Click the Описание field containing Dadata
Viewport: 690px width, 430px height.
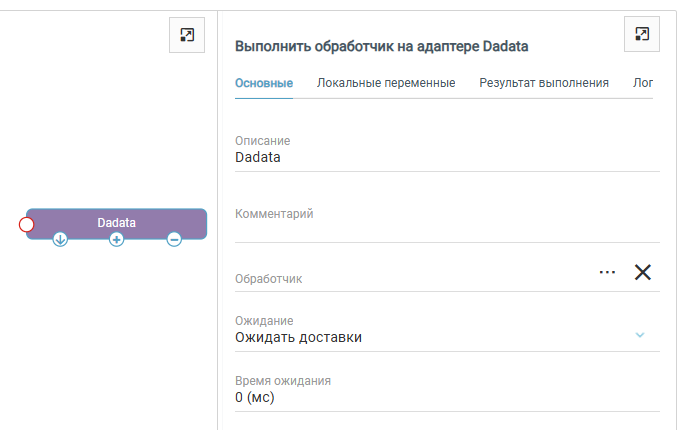(420, 157)
